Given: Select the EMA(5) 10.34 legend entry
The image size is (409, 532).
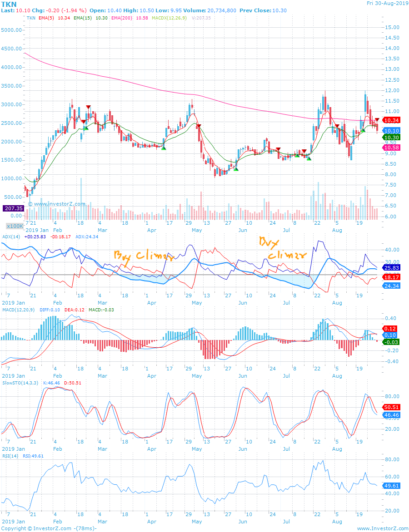Looking at the screenshot, I should click(54, 18).
